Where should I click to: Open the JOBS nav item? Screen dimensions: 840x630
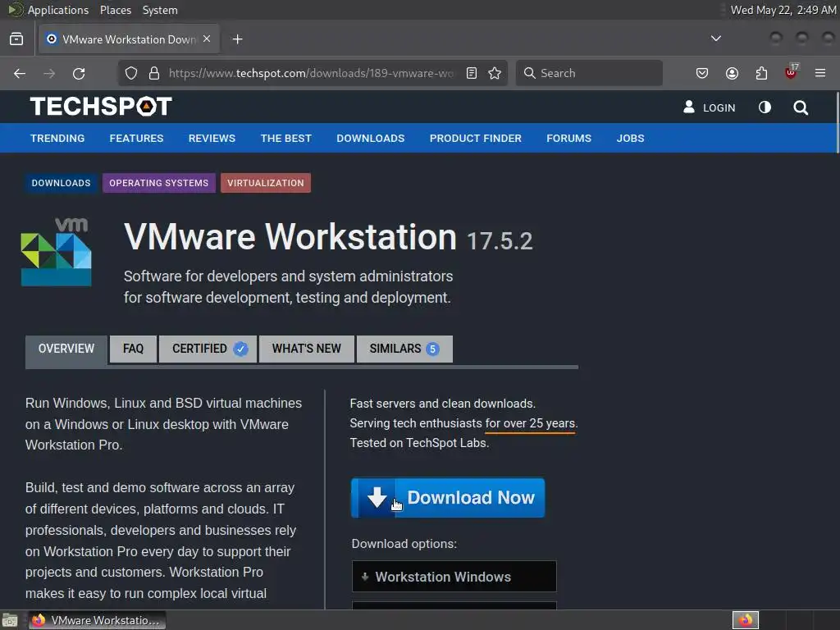[x=631, y=138]
